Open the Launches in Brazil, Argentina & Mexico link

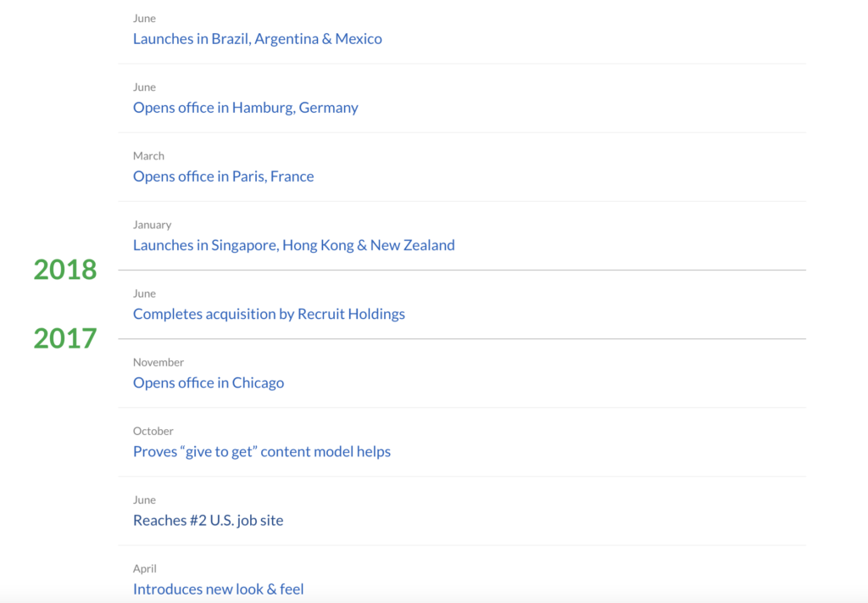pos(257,39)
